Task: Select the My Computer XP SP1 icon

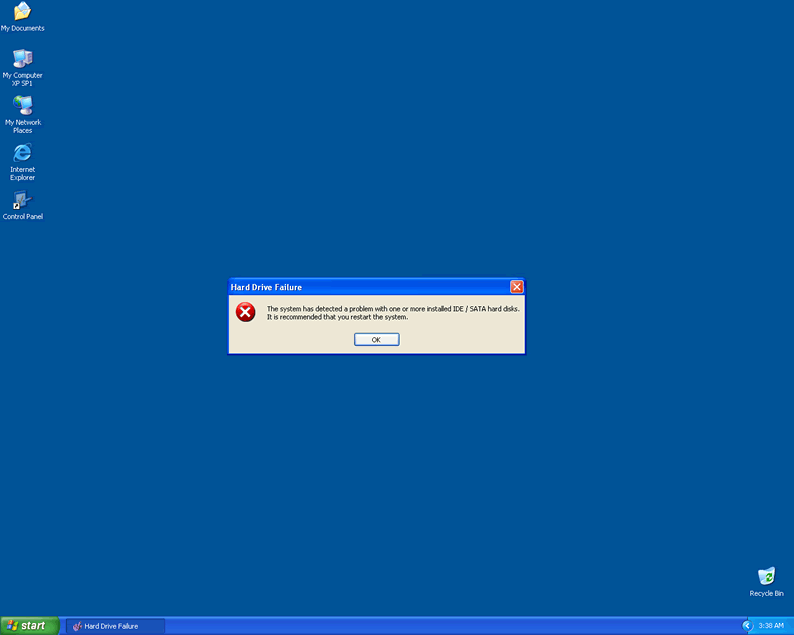Action: (x=22, y=59)
